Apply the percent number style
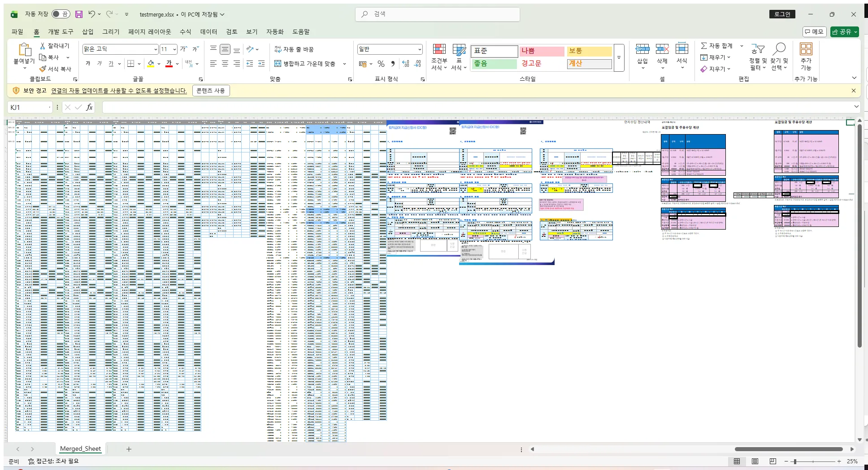 pyautogui.click(x=381, y=64)
